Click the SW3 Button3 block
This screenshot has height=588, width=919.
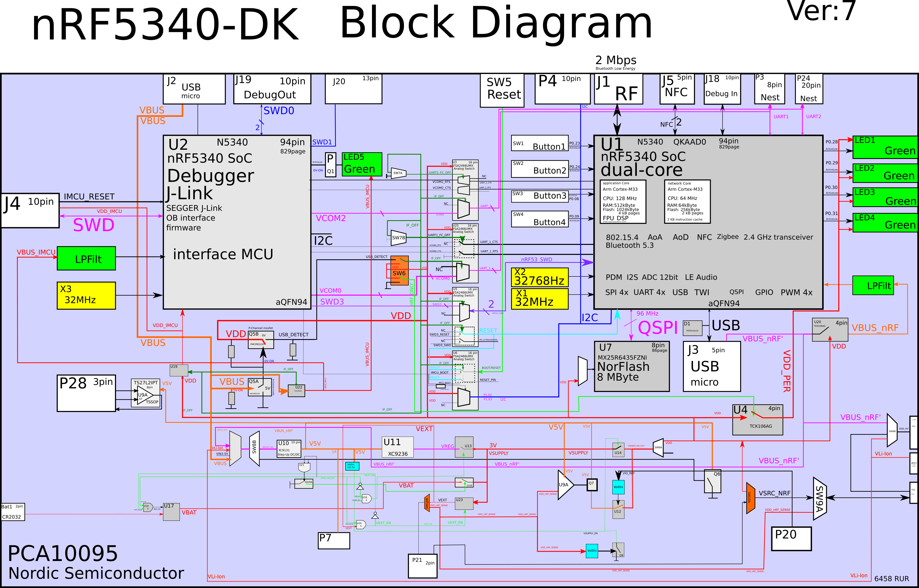540,196
